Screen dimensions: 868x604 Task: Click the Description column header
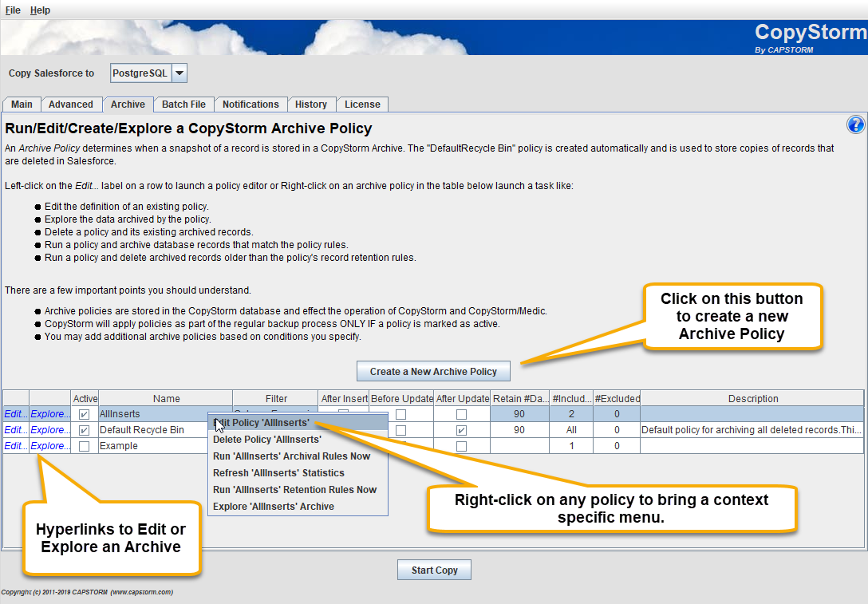[752, 398]
